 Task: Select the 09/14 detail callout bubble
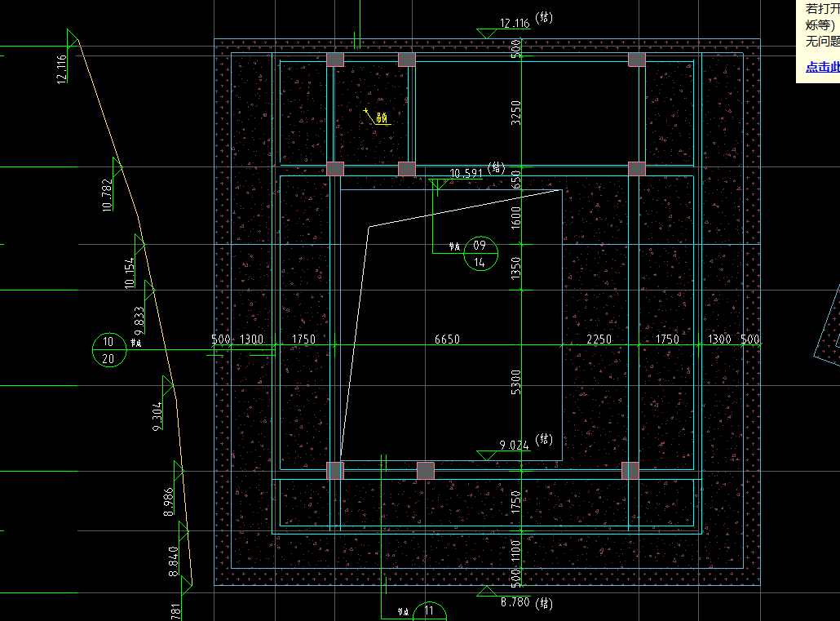point(480,253)
